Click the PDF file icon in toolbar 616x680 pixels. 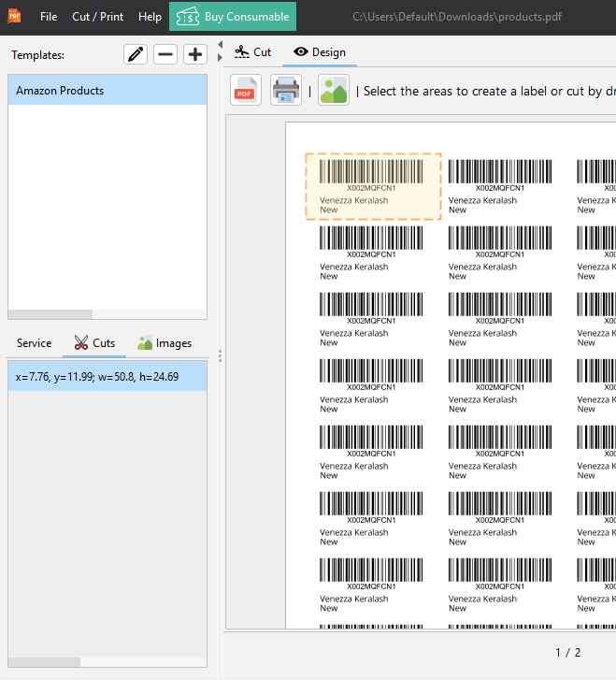click(x=246, y=90)
